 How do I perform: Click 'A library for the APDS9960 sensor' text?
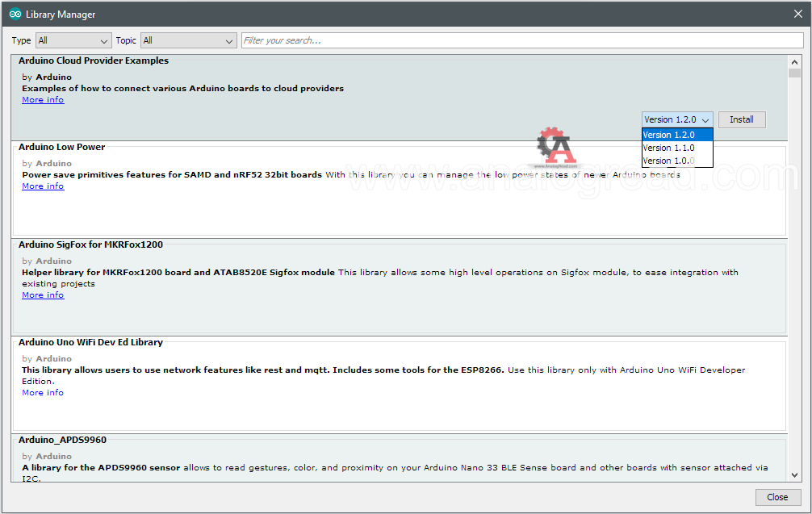[101, 467]
